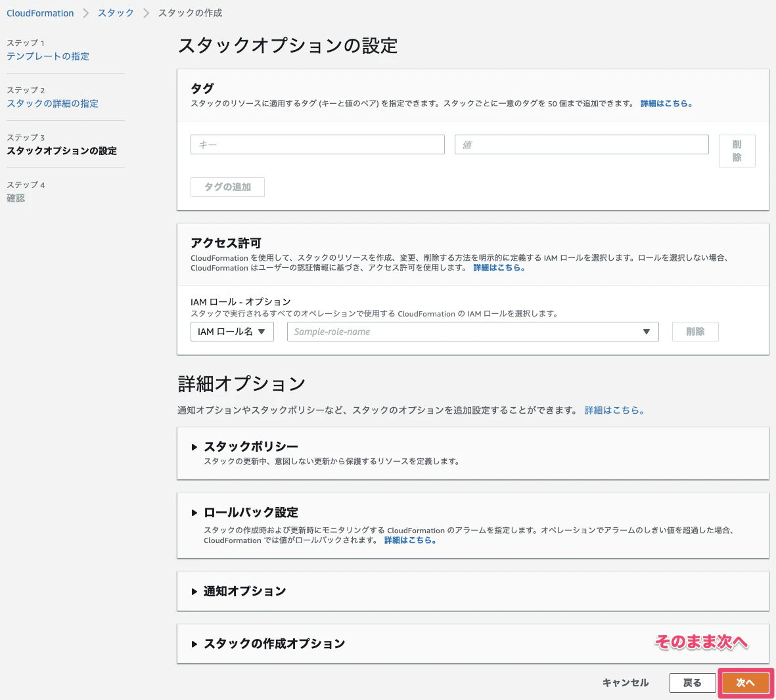Expand the ロールバック設定 section

click(x=246, y=512)
